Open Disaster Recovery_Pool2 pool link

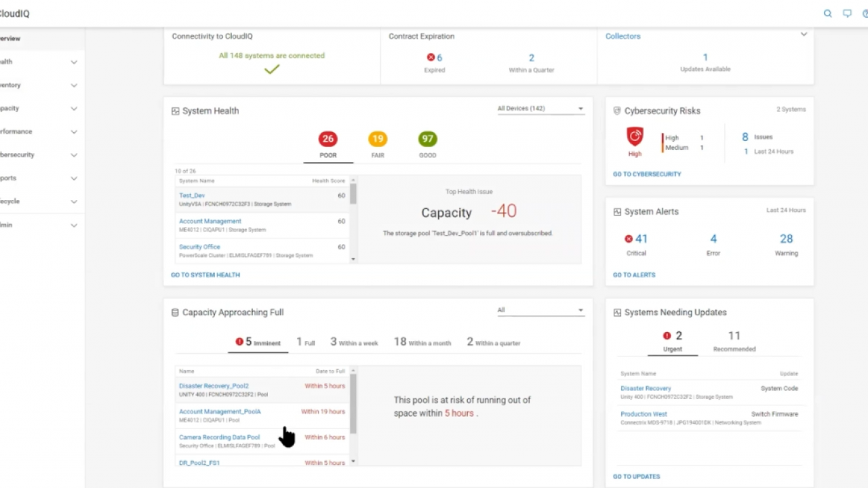(x=214, y=386)
